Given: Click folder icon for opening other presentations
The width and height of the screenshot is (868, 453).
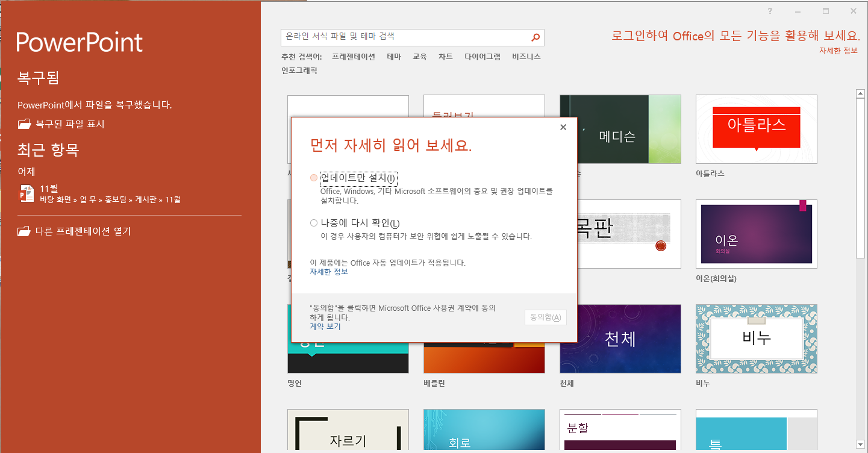Looking at the screenshot, I should coord(24,231).
